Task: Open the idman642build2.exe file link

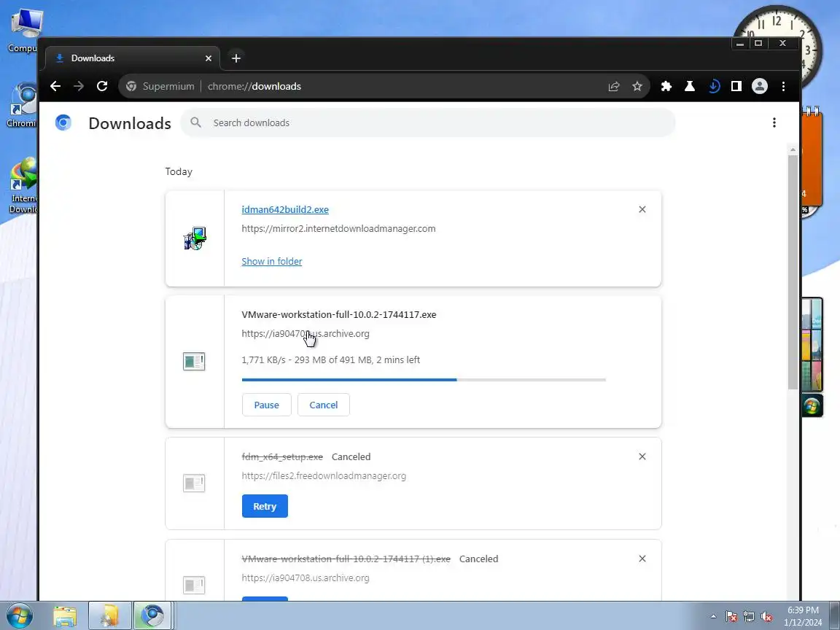Action: click(x=285, y=209)
